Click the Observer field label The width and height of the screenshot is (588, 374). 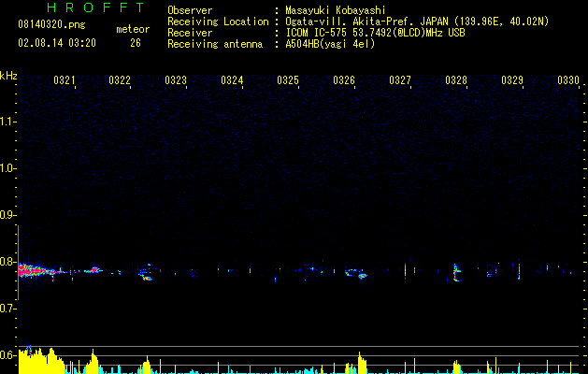[x=190, y=10]
